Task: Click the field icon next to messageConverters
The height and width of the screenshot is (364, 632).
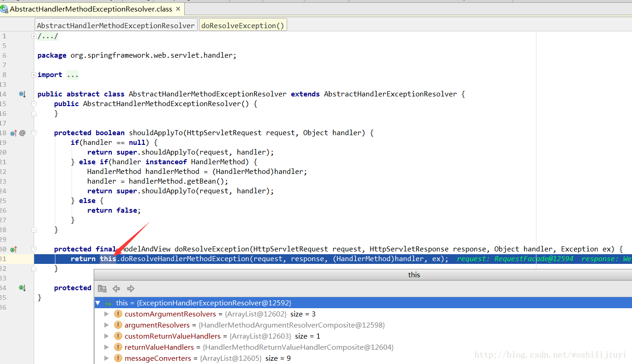Action: tap(118, 358)
